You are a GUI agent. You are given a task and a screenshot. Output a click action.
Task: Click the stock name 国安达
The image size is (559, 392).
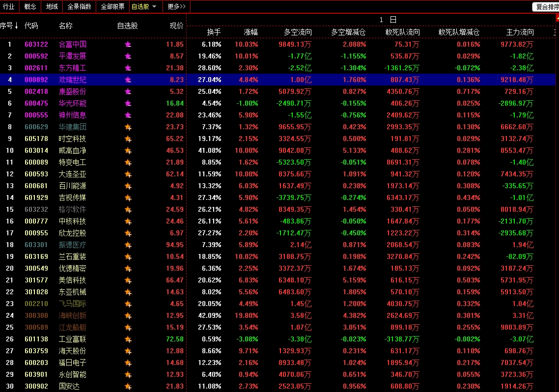[x=69, y=386]
